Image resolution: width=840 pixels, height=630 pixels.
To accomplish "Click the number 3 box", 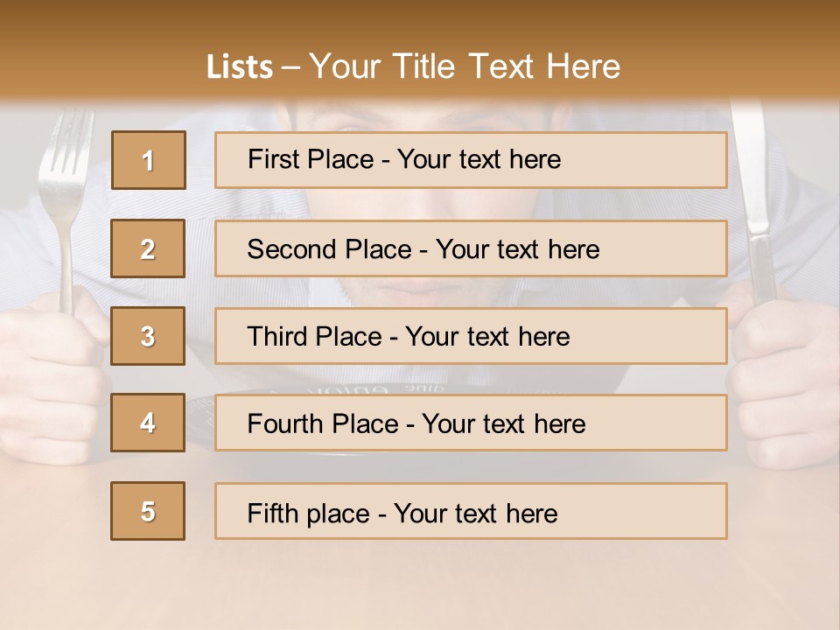I will pos(148,336).
